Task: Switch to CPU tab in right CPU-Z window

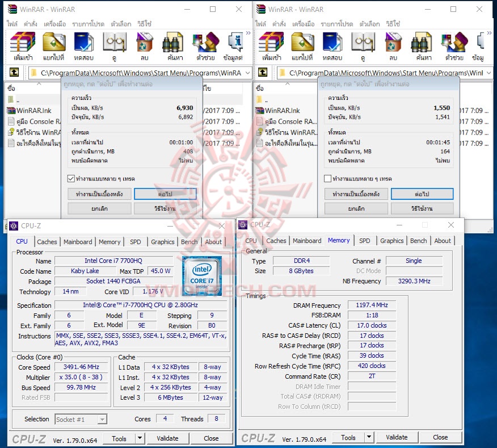Action: pos(251,241)
